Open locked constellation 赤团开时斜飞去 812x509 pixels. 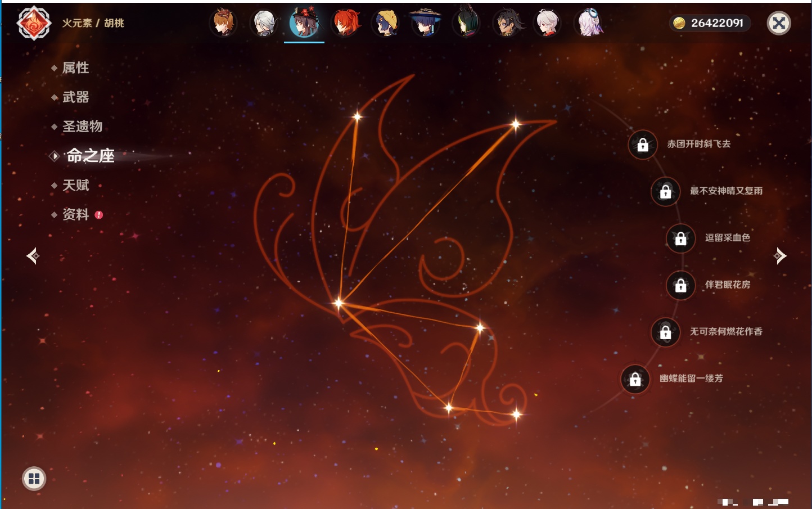coord(643,145)
